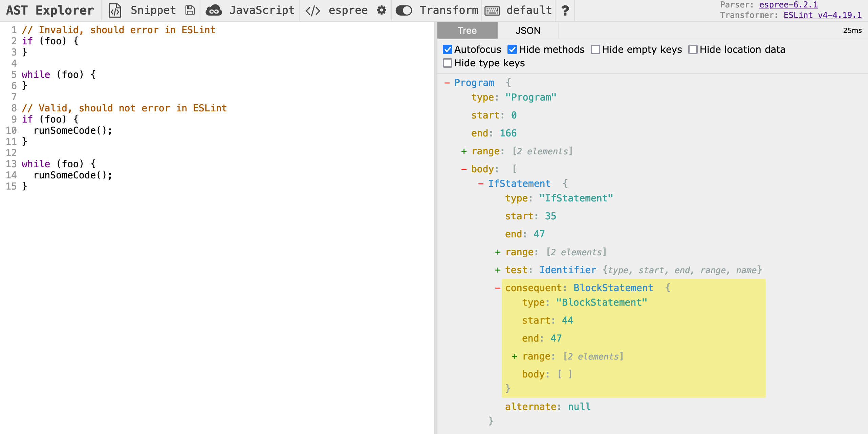Screen dimensions: 868x434
Task: Click the keyboard keymap icon
Action: [x=492, y=11]
